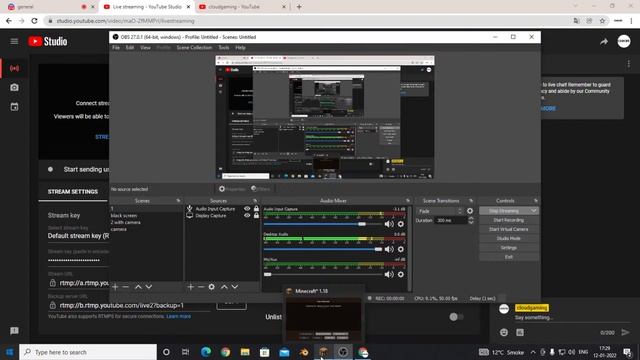
Task: Open Settings from OBS Controls
Action: pyautogui.click(x=509, y=248)
